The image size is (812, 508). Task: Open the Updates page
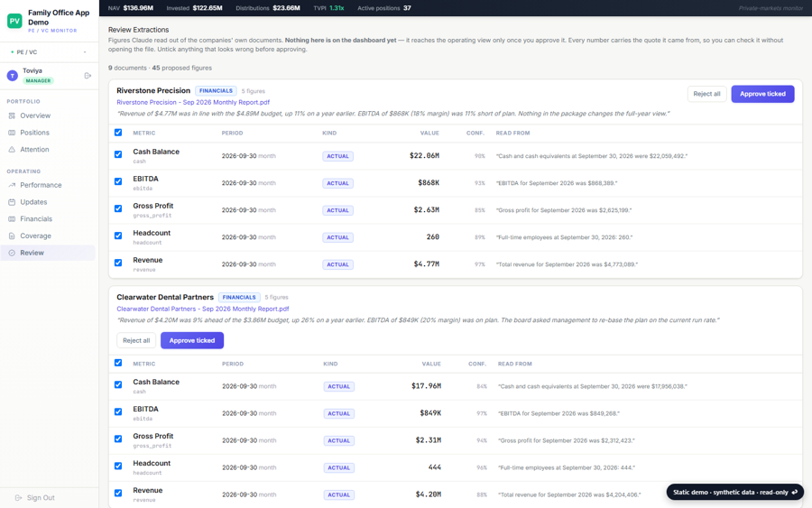(48, 202)
